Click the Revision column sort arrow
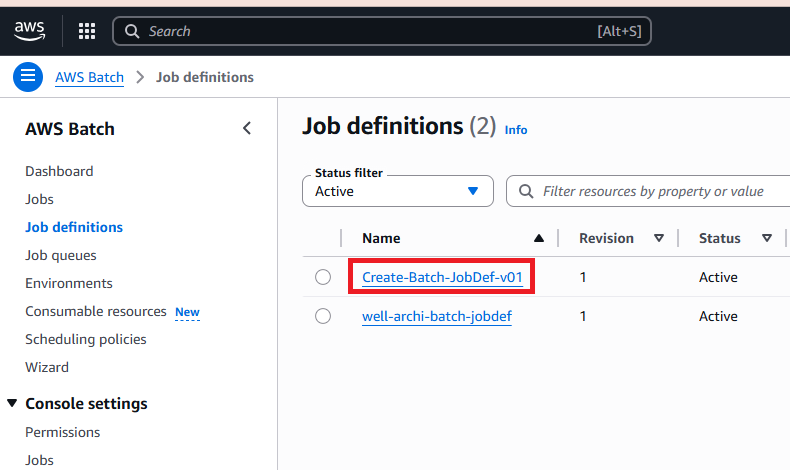The height and width of the screenshot is (470, 790). [658, 238]
